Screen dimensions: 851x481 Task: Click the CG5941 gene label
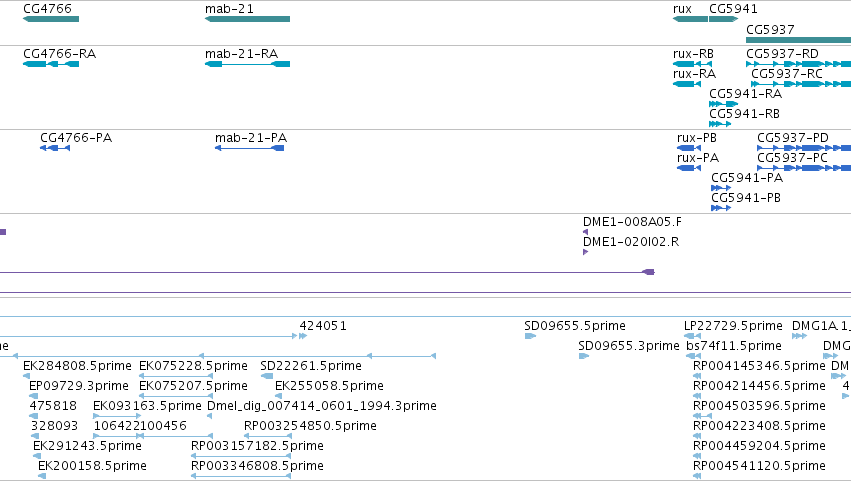[x=733, y=9]
